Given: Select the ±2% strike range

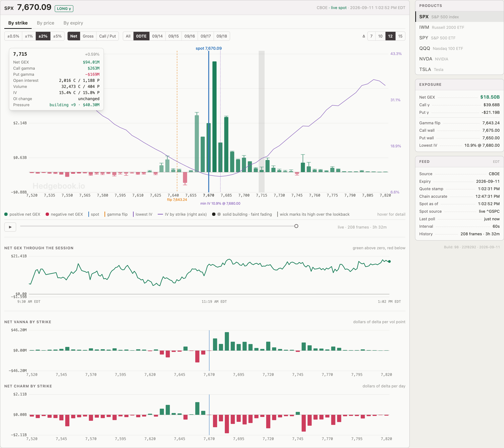Looking at the screenshot, I should coord(43,36).
